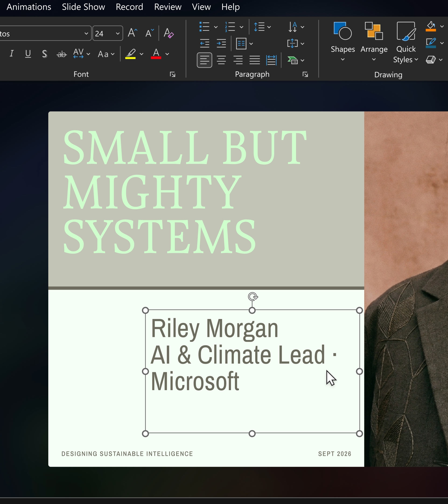Open the align text vertically menu
The height and width of the screenshot is (504, 448).
[x=296, y=43]
